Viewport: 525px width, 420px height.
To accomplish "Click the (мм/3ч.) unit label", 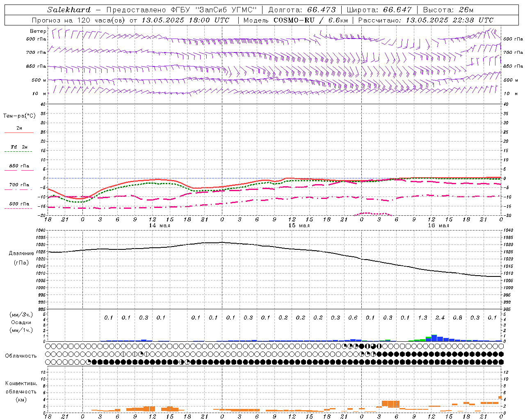I will pos(21,315).
